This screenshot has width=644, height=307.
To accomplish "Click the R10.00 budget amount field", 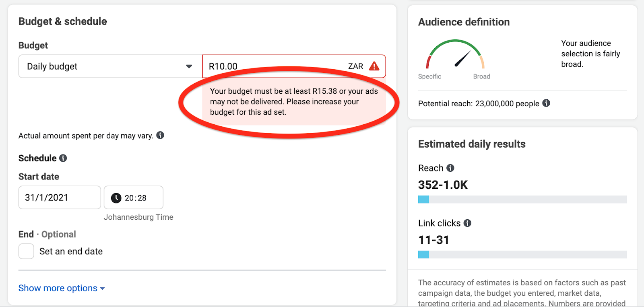I will point(274,66).
